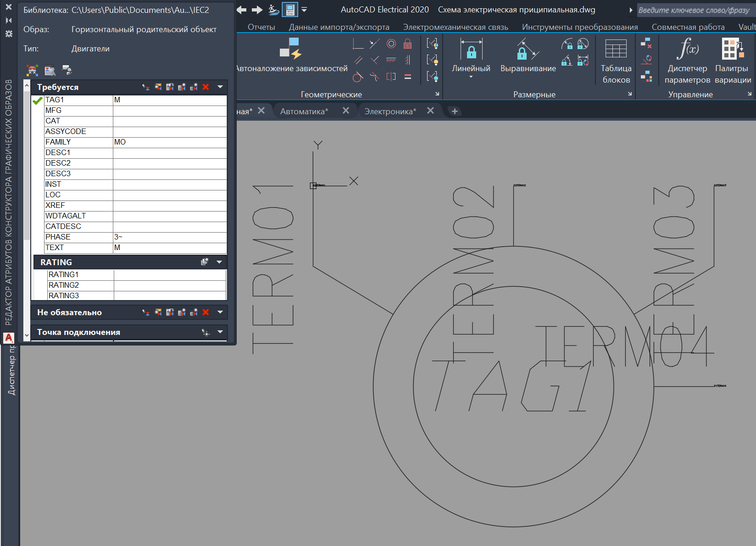Click the attribute list scroll-up arrow
Viewport: 756px width, 546px height.
click(27, 86)
